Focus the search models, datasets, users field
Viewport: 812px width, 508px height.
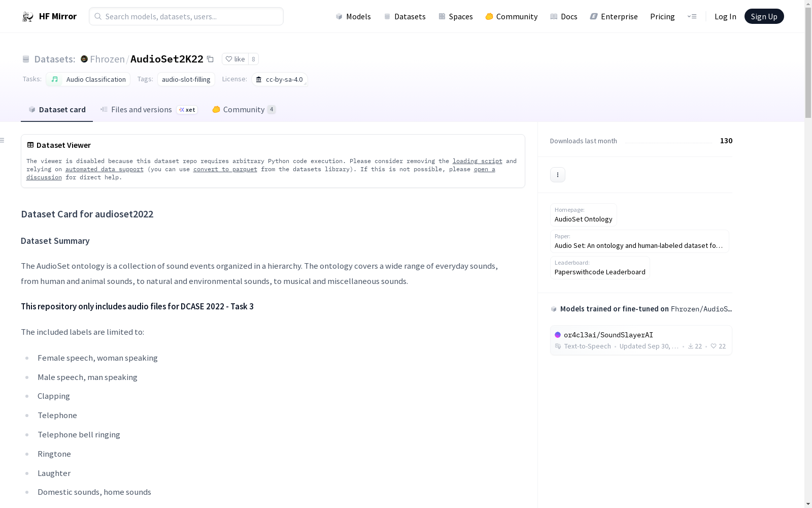[186, 16]
